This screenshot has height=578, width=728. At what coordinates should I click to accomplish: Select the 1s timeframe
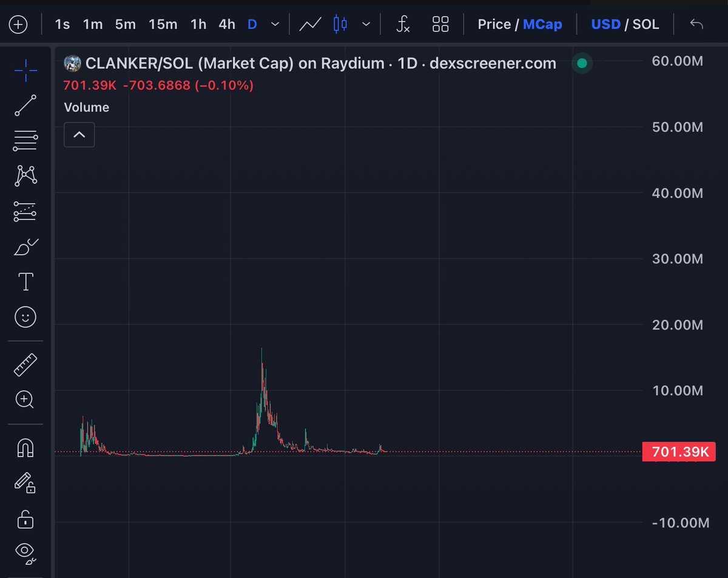click(62, 25)
